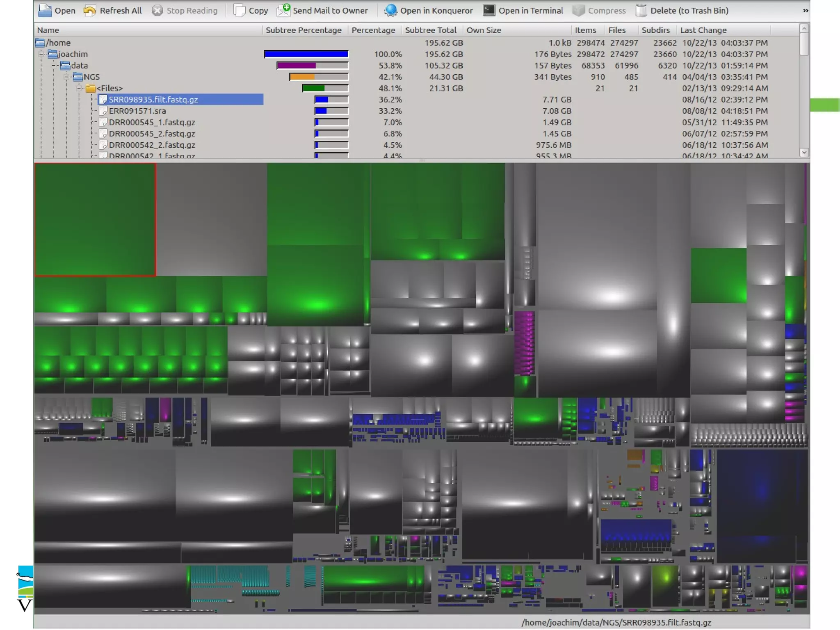Click the Stop Reading icon
This screenshot has width=840, height=630.
[157, 11]
